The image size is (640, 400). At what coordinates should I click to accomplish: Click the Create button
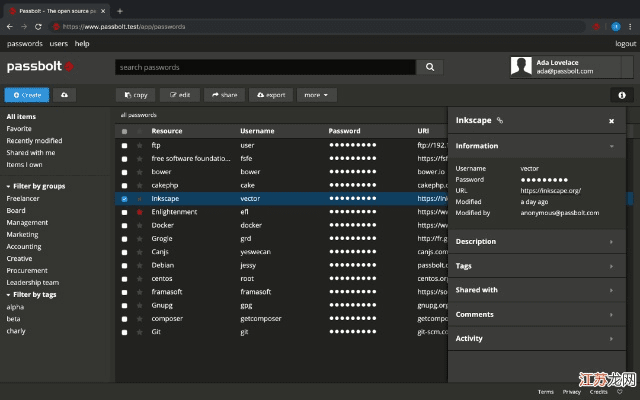pyautogui.click(x=26, y=95)
